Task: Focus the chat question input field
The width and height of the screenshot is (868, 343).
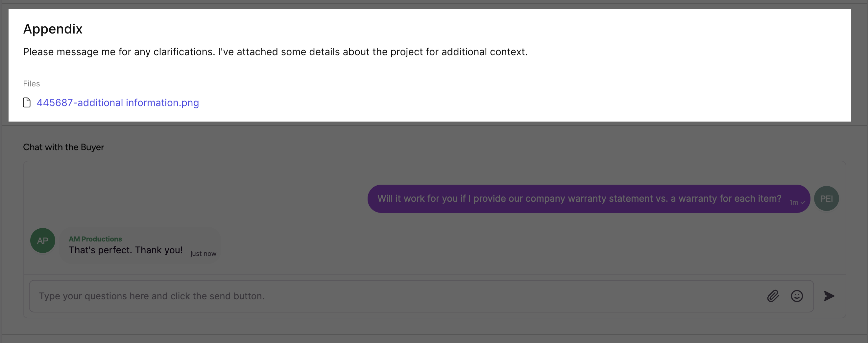Action: tap(388, 296)
